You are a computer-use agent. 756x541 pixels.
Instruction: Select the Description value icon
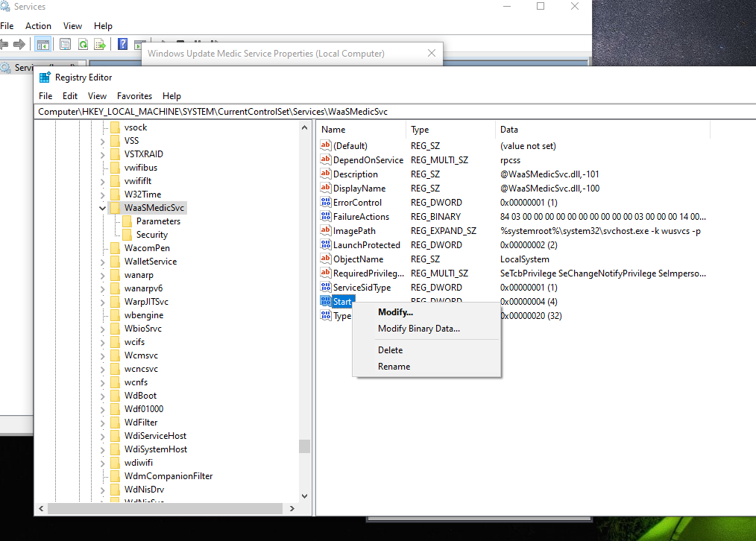tap(326, 174)
